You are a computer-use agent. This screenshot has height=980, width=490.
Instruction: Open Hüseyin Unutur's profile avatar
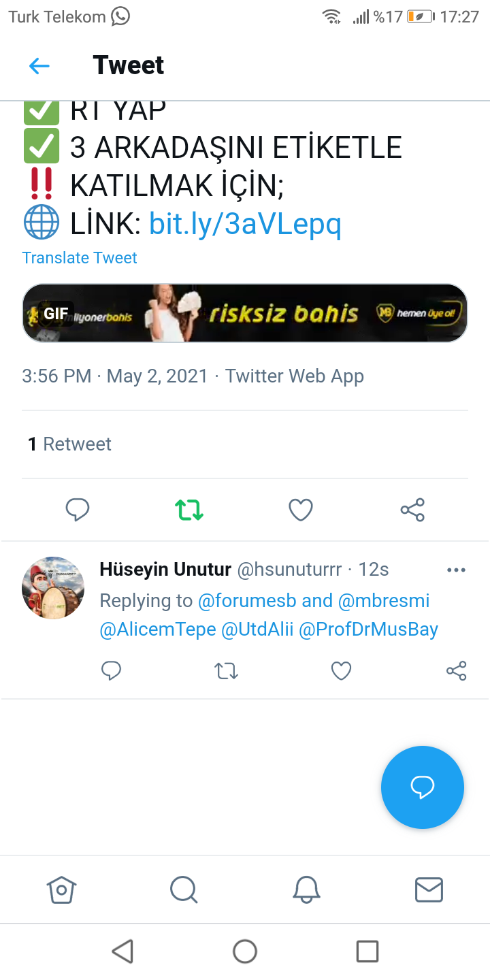pos(53,588)
